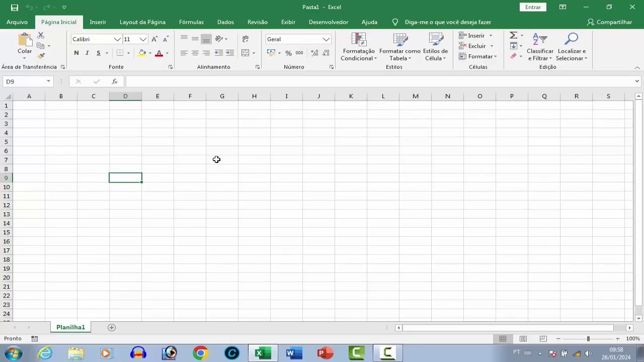The width and height of the screenshot is (644, 362).
Task: Open the Geral number format dropdown
Action: [326, 39]
